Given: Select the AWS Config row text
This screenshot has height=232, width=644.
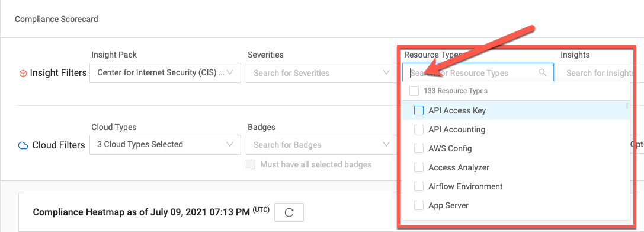Looking at the screenshot, I should click(450, 148).
